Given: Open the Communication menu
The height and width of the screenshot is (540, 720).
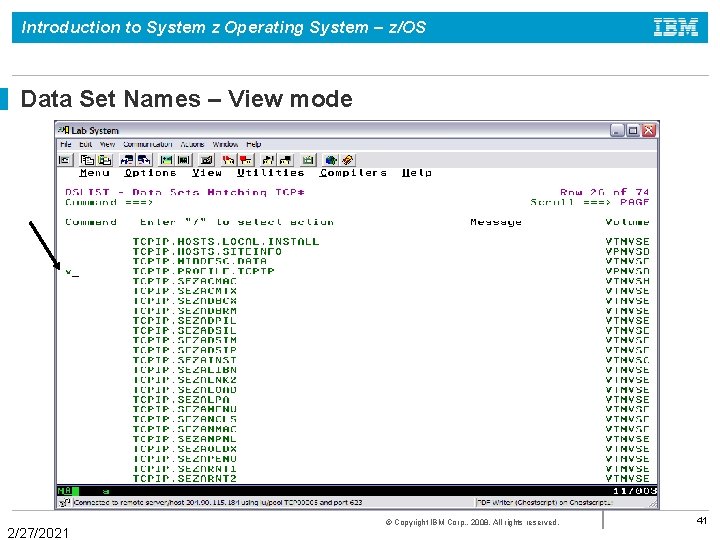Looking at the screenshot, I should point(147,144).
